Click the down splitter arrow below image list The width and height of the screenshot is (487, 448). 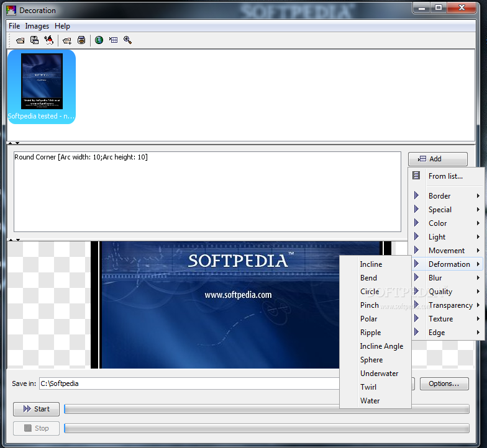point(17,143)
